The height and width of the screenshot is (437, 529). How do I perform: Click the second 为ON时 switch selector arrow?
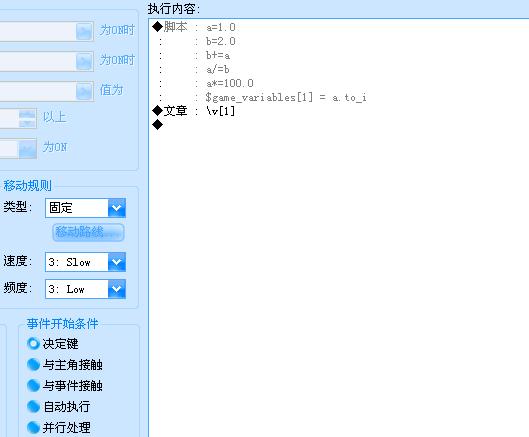(84, 61)
